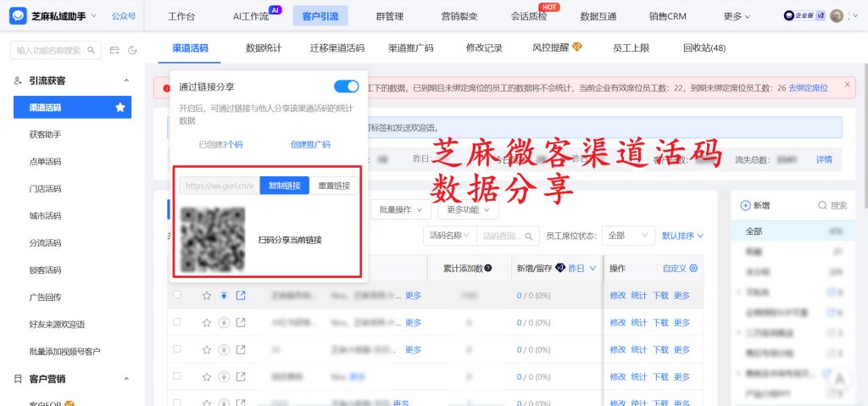This screenshot has width=868, height=406.
Task: Open share icon in fourth table row
Action: click(x=241, y=376)
